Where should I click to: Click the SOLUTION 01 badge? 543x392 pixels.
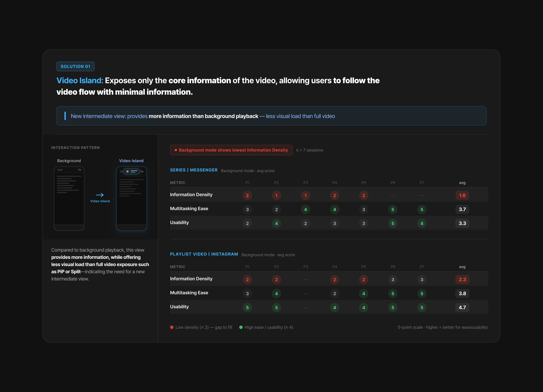pyautogui.click(x=75, y=66)
